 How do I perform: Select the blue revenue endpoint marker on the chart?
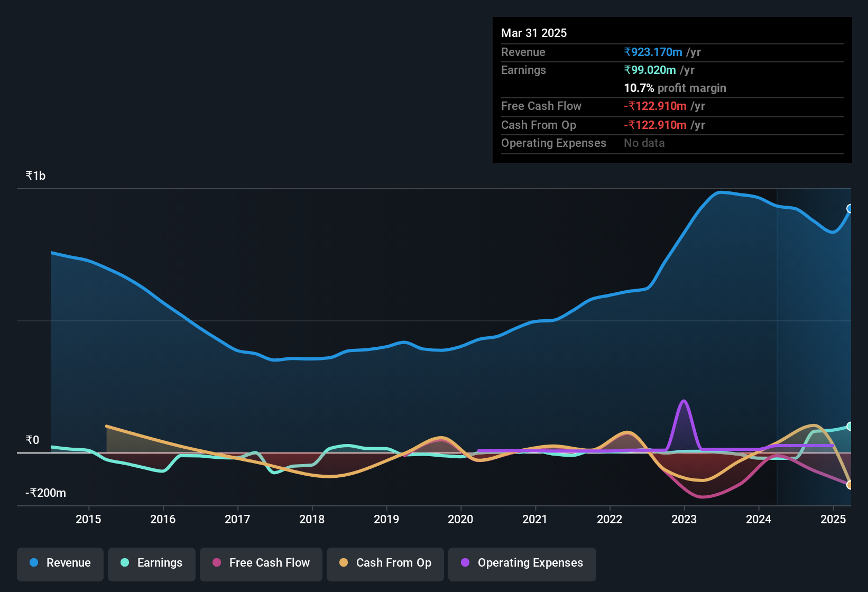[x=850, y=208]
